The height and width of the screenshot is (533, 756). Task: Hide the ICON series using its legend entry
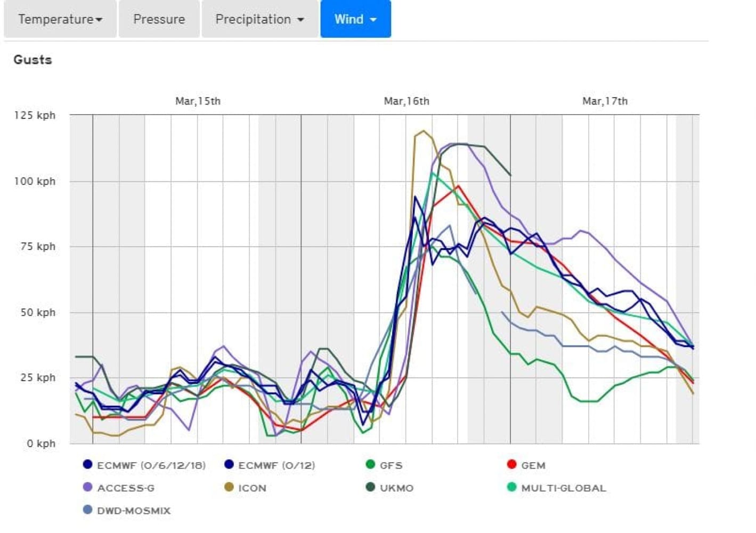(x=252, y=487)
